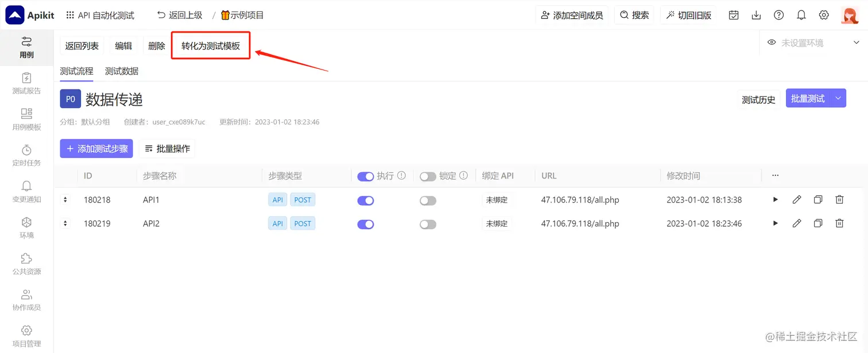The image size is (868, 353).
Task: Delete the API1 step with trash icon
Action: coord(839,200)
